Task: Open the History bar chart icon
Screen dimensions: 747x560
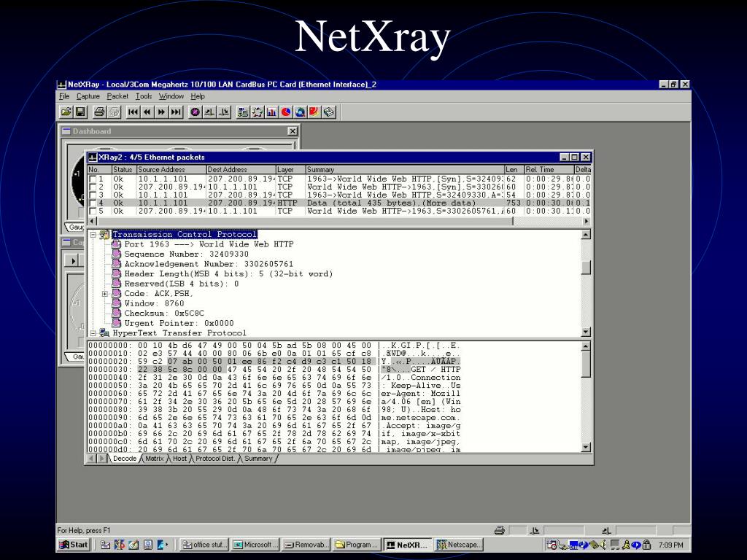Action: (x=271, y=112)
